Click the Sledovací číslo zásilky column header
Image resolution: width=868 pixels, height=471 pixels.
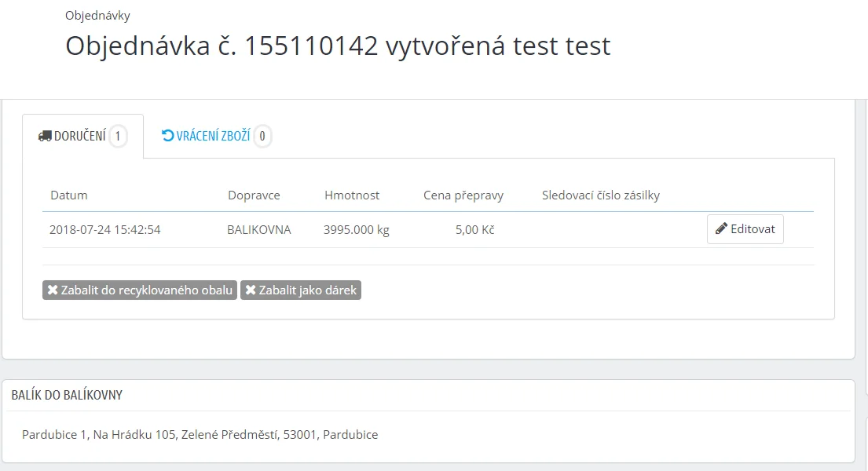click(x=600, y=195)
